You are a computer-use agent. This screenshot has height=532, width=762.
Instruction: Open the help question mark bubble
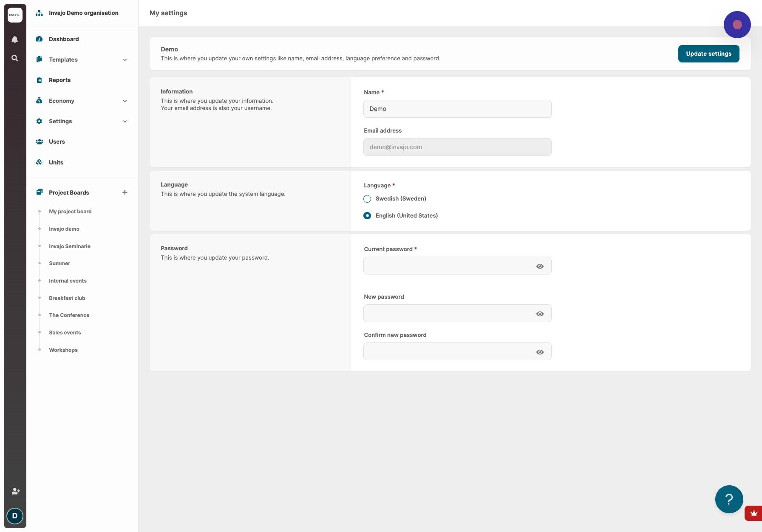729,499
